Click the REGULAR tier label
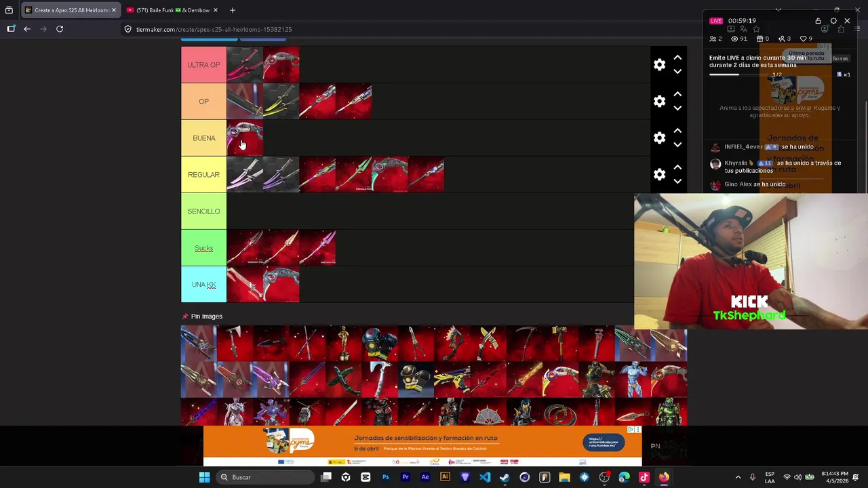The width and height of the screenshot is (868, 488). point(203,174)
